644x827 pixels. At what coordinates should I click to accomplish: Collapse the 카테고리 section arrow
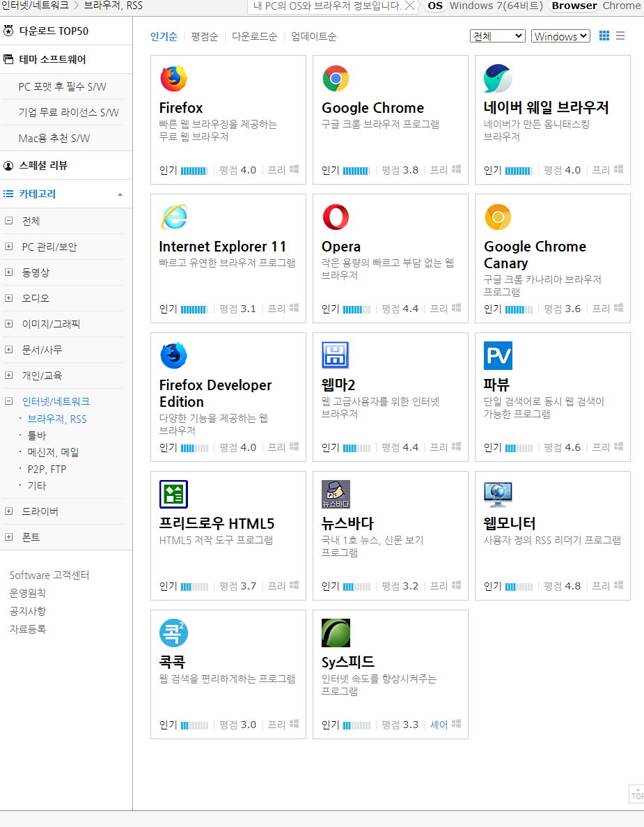click(x=120, y=194)
